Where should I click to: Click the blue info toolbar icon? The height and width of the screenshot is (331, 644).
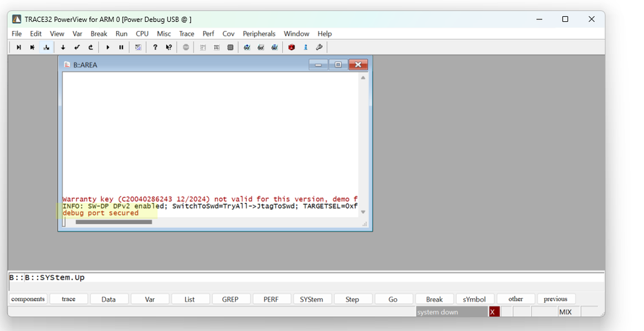tap(306, 48)
